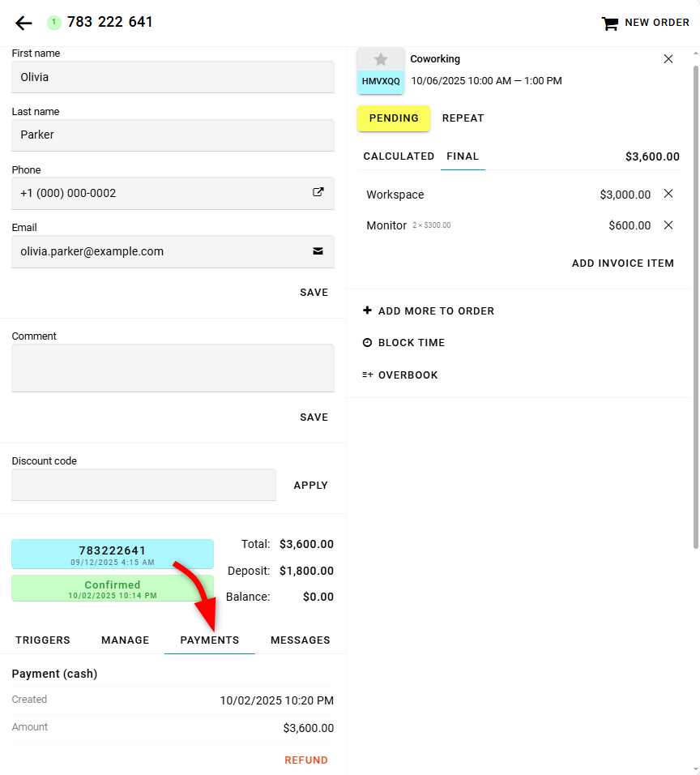Click the Coworking star thumbnail
700x775 pixels.
pos(381,60)
